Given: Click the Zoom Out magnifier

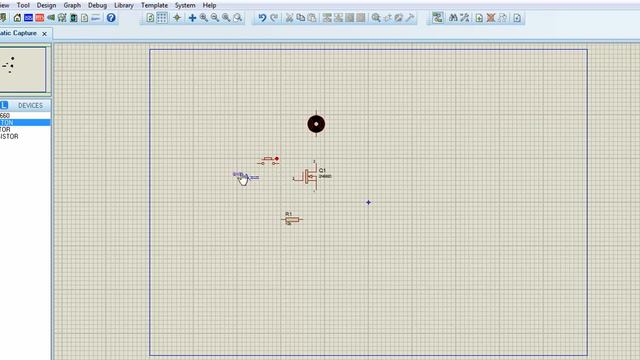Looking at the screenshot, I should 215,18.
